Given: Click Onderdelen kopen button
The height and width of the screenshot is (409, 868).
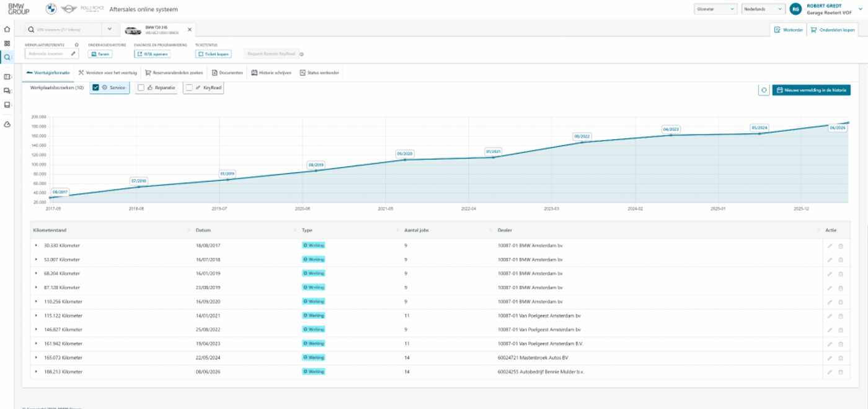Looking at the screenshot, I should tap(833, 29).
